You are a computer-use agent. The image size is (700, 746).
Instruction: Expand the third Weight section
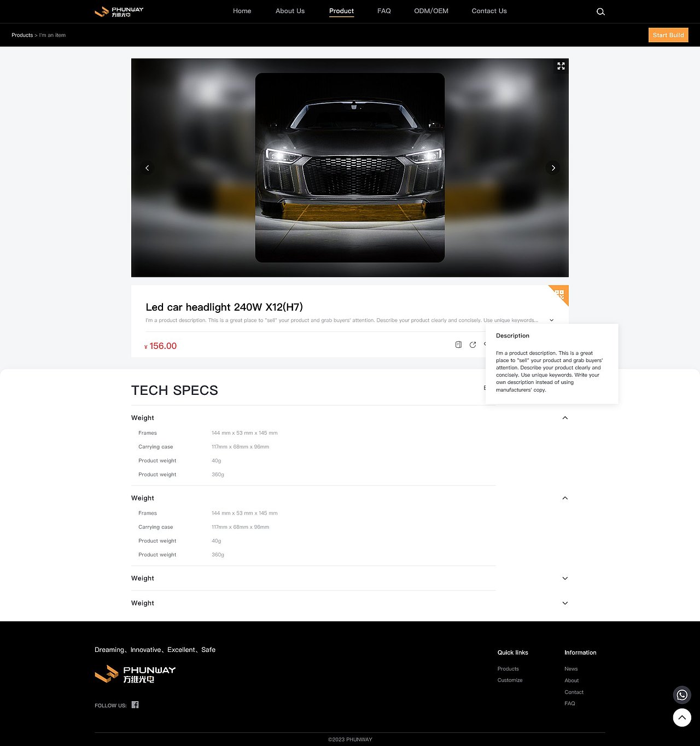point(565,579)
